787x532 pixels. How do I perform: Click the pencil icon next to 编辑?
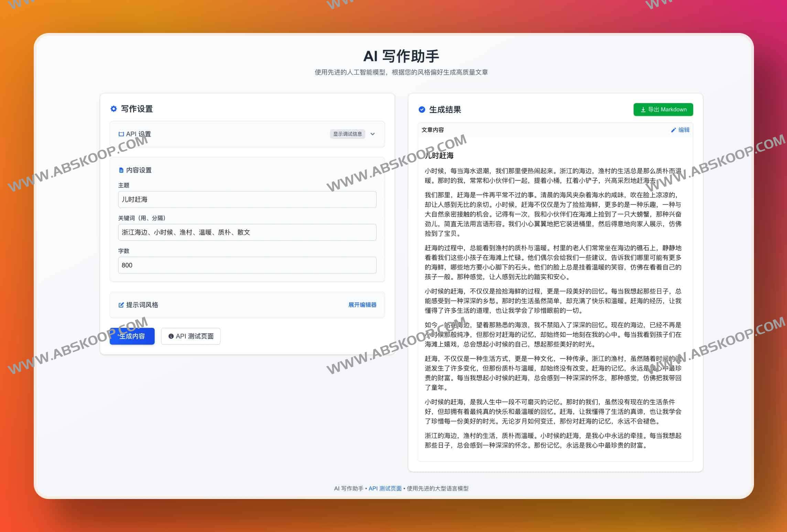click(673, 130)
